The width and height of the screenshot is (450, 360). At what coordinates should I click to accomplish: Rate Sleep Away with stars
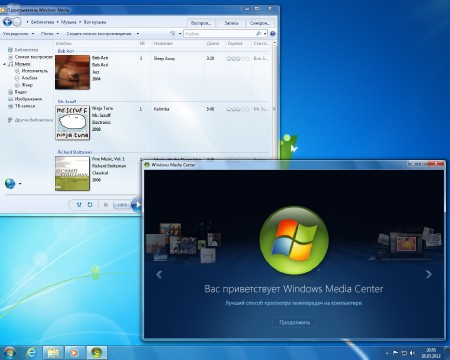(238, 59)
